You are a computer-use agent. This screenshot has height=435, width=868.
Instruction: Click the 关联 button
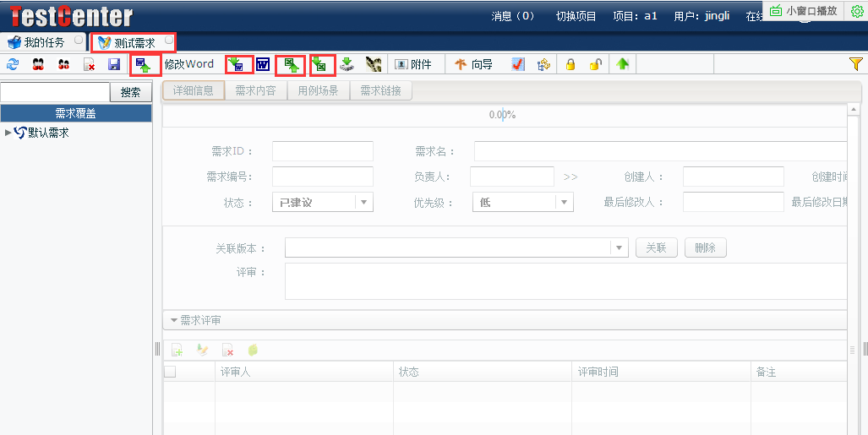coord(657,248)
